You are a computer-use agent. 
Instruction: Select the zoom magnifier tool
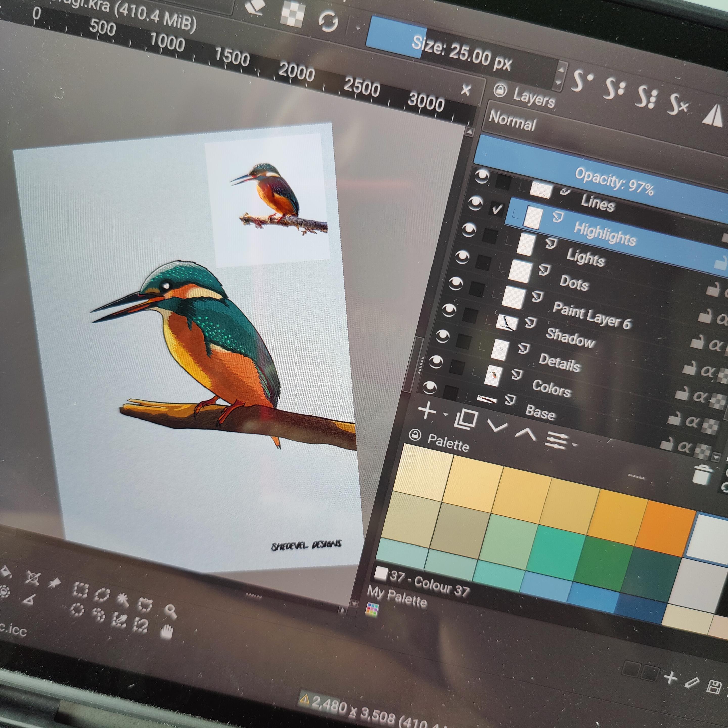coord(171,611)
